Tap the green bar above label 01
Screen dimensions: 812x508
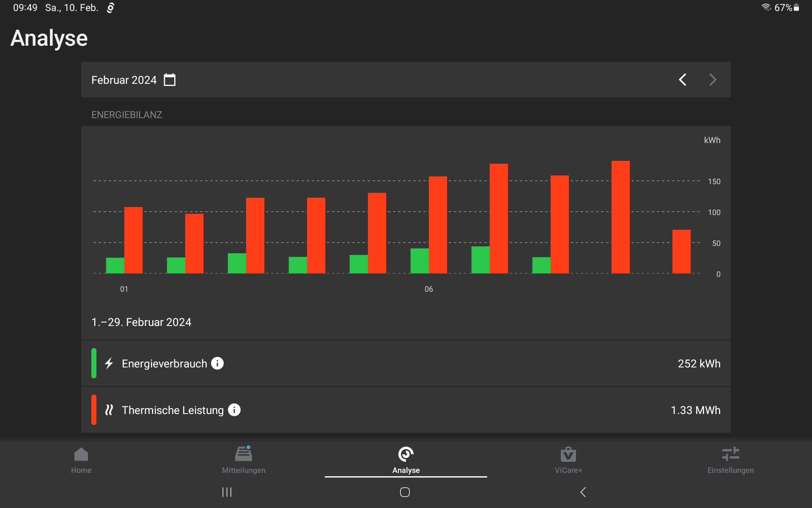[115, 265]
